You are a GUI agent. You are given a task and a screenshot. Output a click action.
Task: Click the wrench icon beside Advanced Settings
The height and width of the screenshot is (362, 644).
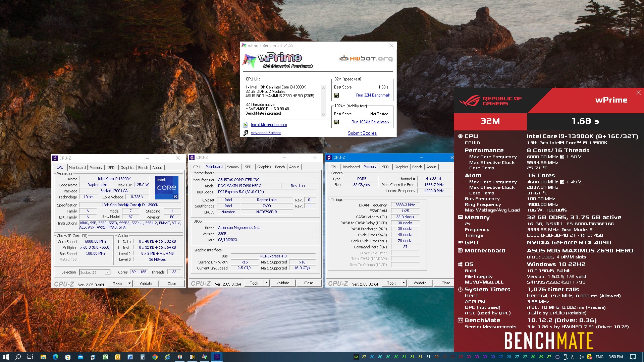click(246, 133)
